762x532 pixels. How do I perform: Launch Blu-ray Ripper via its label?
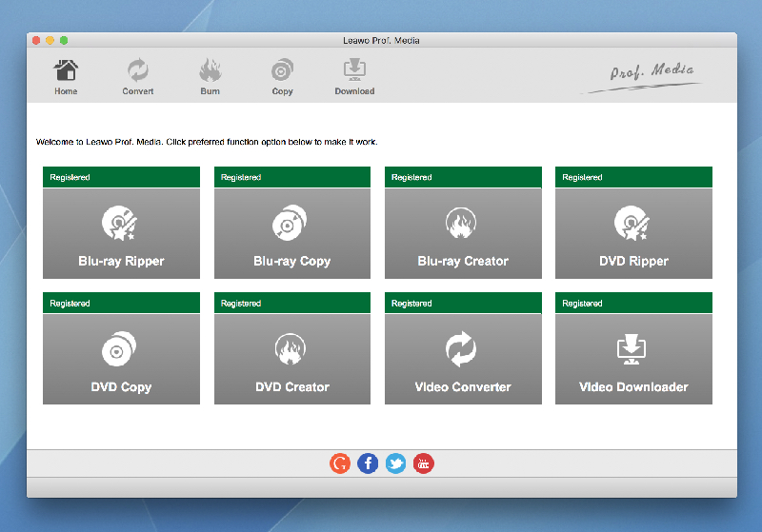pyautogui.click(x=122, y=261)
